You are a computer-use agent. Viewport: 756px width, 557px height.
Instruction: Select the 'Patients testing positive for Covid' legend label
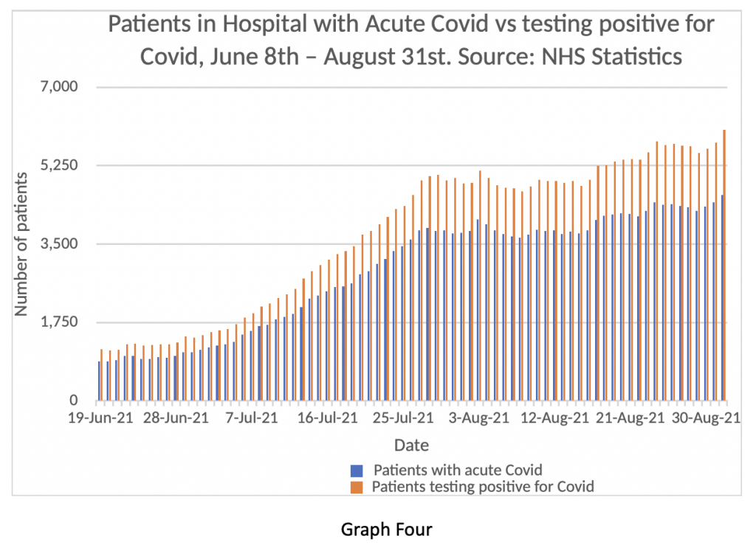tap(483, 487)
